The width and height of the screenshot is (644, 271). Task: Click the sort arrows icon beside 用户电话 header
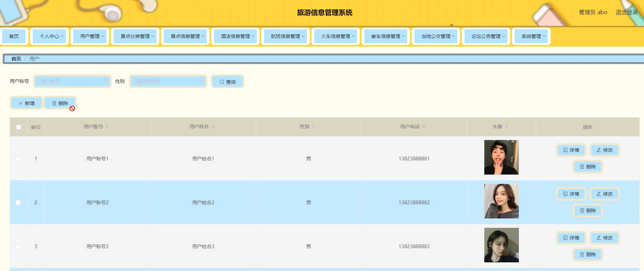coord(424,127)
